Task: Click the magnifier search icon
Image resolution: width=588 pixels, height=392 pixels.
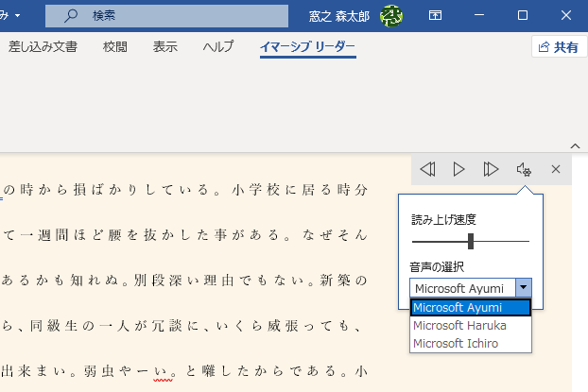Action: pos(71,16)
